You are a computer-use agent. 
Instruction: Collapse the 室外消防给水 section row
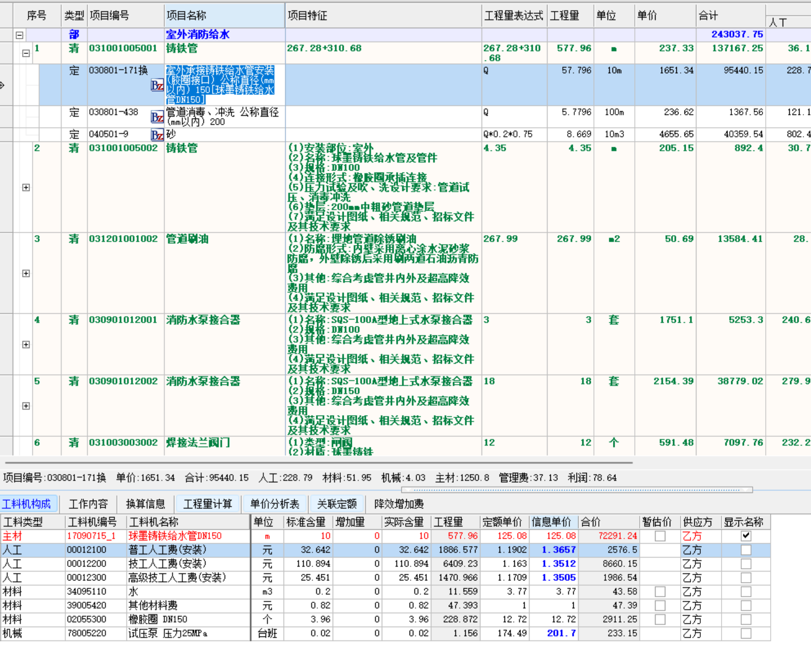(20, 35)
